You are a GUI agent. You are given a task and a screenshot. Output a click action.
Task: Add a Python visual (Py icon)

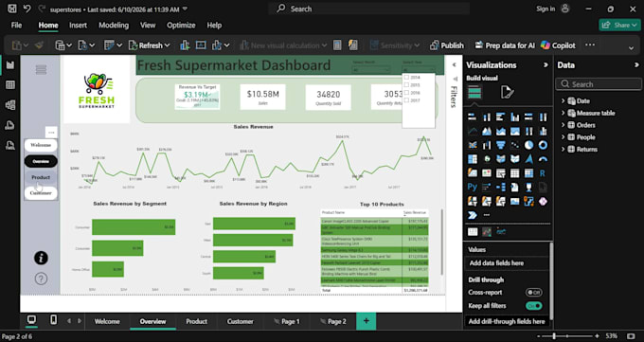tap(473, 187)
